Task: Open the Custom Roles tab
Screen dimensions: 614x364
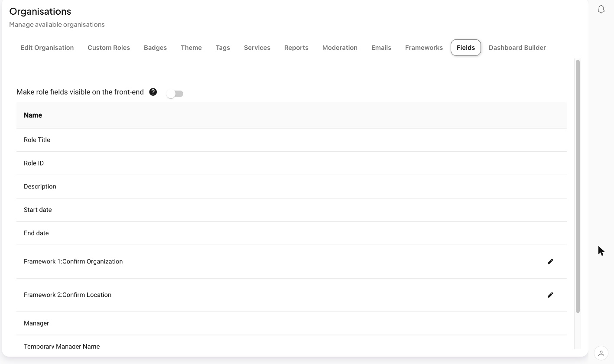Action: (x=109, y=48)
